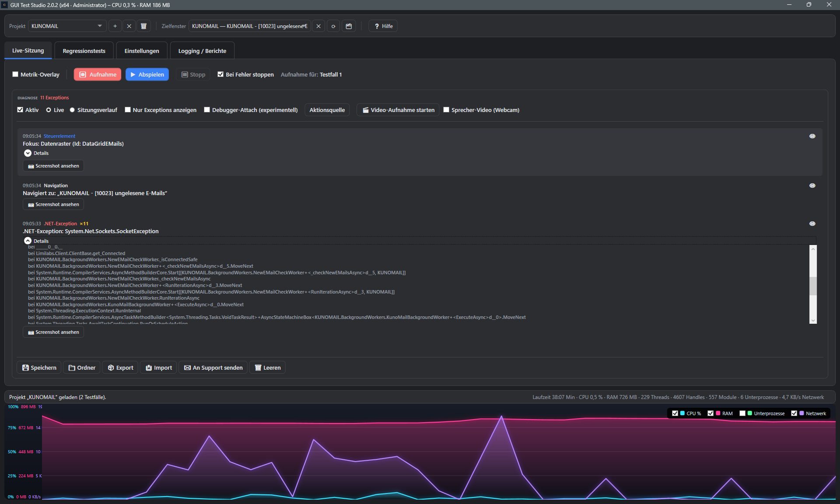Click the stack trace scrollbar thumb
The image size is (840, 504).
tap(813, 286)
